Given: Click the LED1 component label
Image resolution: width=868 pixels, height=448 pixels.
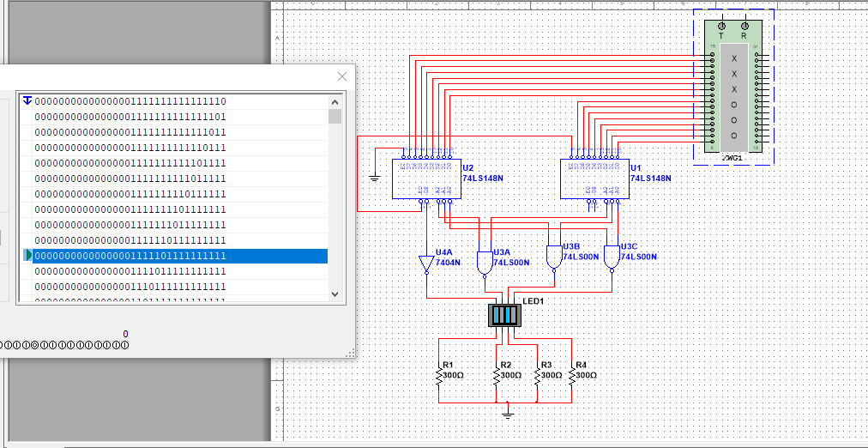Looking at the screenshot, I should pyautogui.click(x=532, y=300).
